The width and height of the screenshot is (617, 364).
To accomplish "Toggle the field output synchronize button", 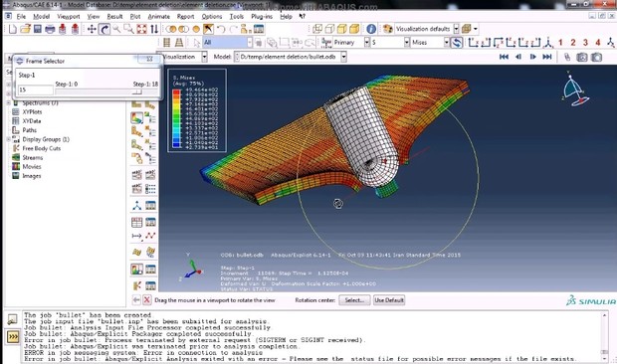I will tap(457, 43).
